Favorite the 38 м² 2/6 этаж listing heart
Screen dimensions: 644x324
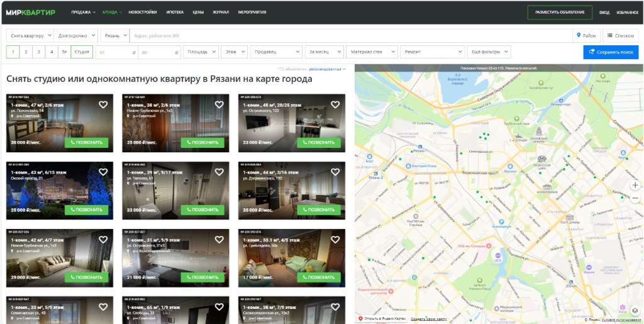(x=219, y=104)
